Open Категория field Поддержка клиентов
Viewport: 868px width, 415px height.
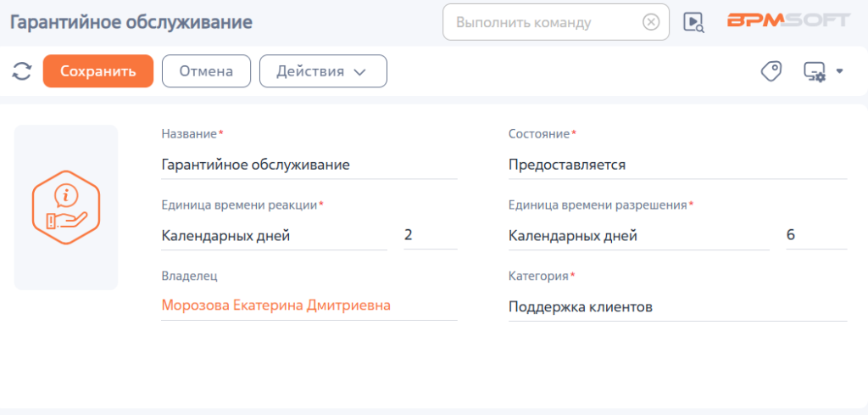pos(677,307)
